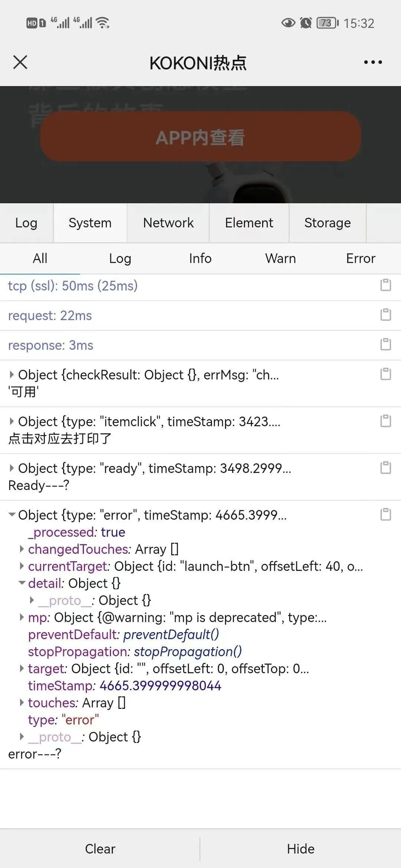Click the type "error" property
Screen dimensions: 401x868
coord(63,720)
